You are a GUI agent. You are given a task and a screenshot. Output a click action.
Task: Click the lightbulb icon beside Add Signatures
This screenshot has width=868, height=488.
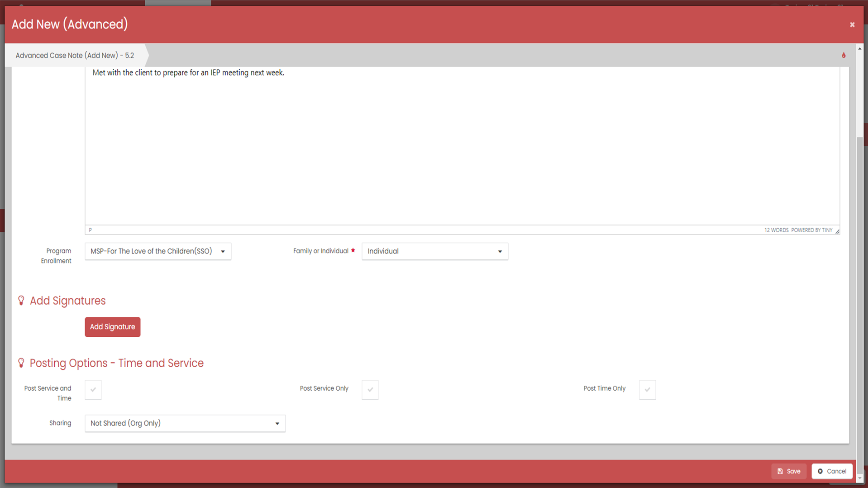pyautogui.click(x=21, y=301)
